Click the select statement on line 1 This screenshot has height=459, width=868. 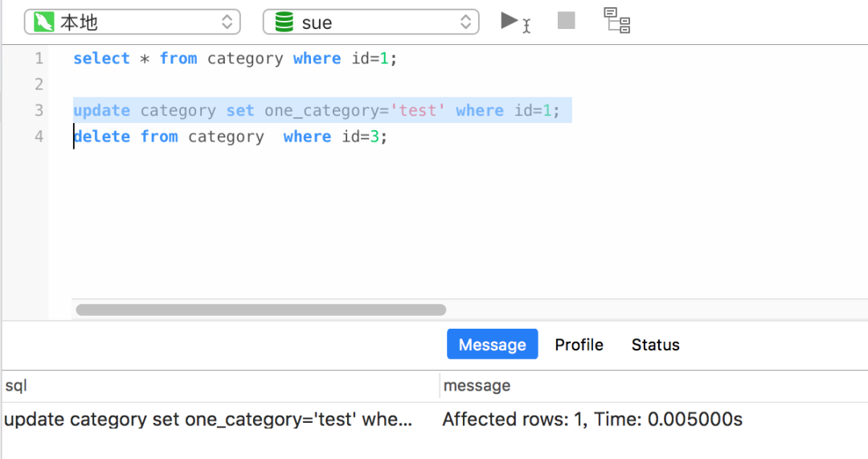[x=235, y=59]
